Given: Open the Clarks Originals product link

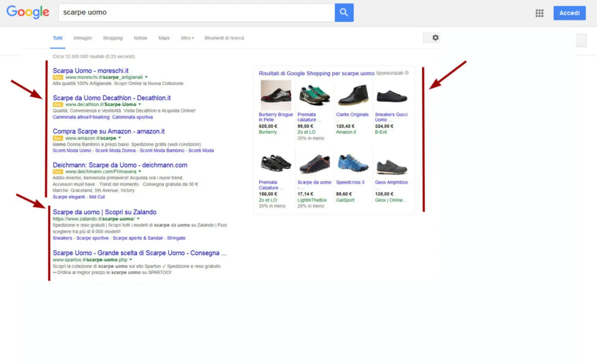Looking at the screenshot, I should [x=352, y=114].
